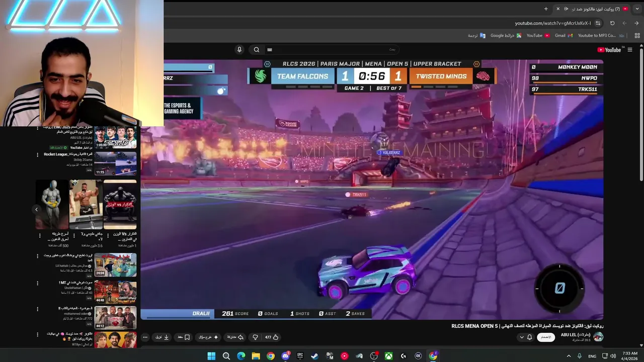
Task: Open options menu for mohammed oden video
Action: (x=37, y=309)
